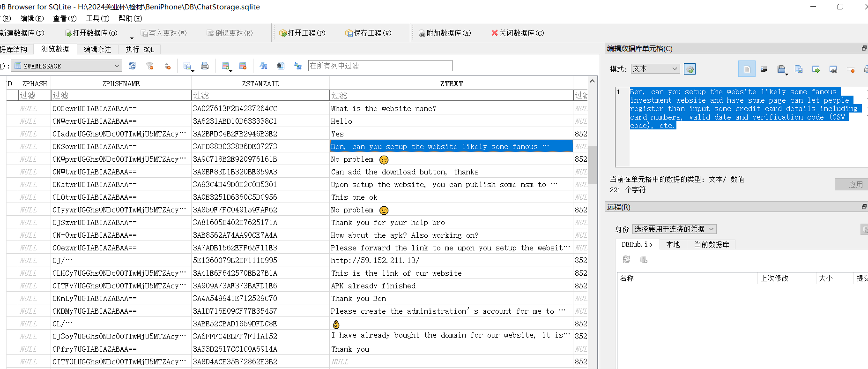Click the open/save file icon in cell editor
The height and width of the screenshot is (369, 868).
(781, 69)
